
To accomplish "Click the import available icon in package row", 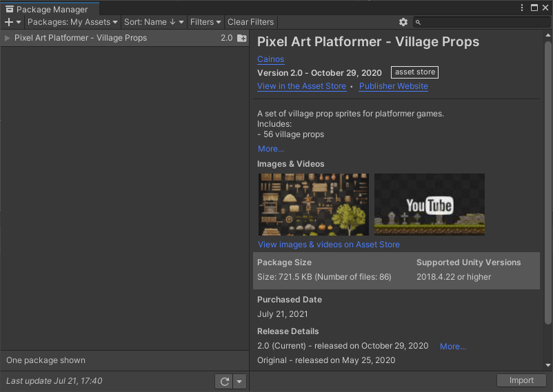I will click(241, 38).
